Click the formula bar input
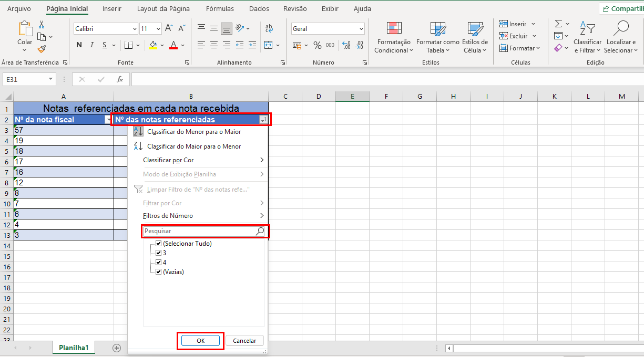644x357 pixels. [386, 79]
